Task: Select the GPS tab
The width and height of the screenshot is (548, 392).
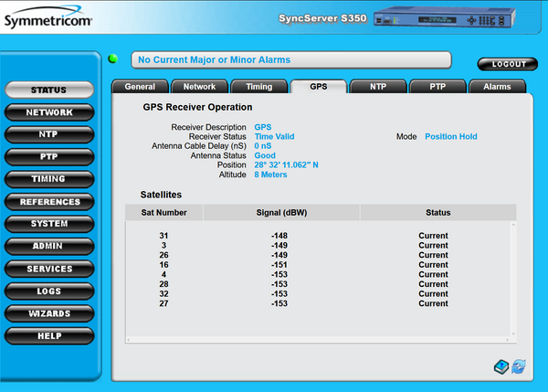Action: coord(319,87)
